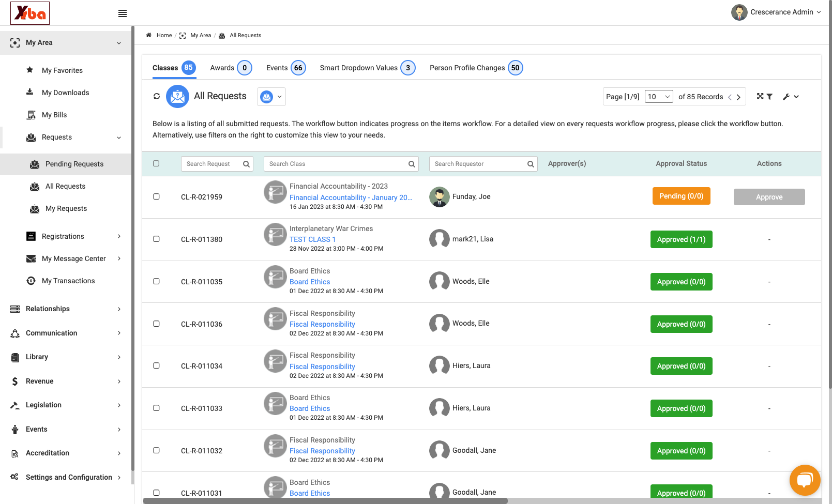Image resolution: width=832 pixels, height=504 pixels.
Task: Open the TEST CLASS 1 link
Action: (x=312, y=239)
